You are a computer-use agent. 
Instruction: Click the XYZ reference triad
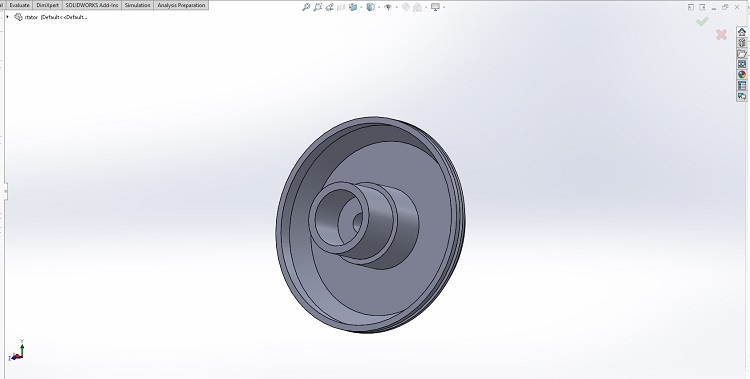coord(16,350)
